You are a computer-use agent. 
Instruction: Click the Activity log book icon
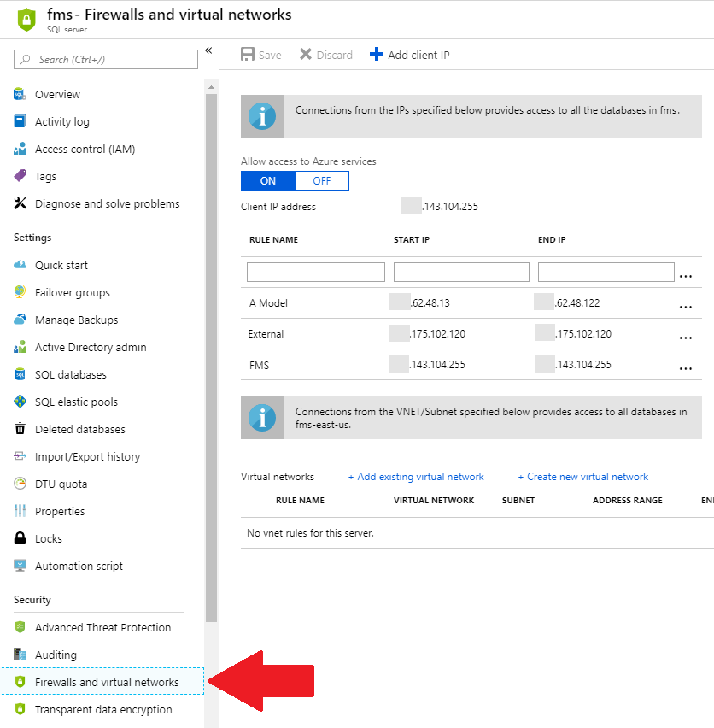[20, 121]
